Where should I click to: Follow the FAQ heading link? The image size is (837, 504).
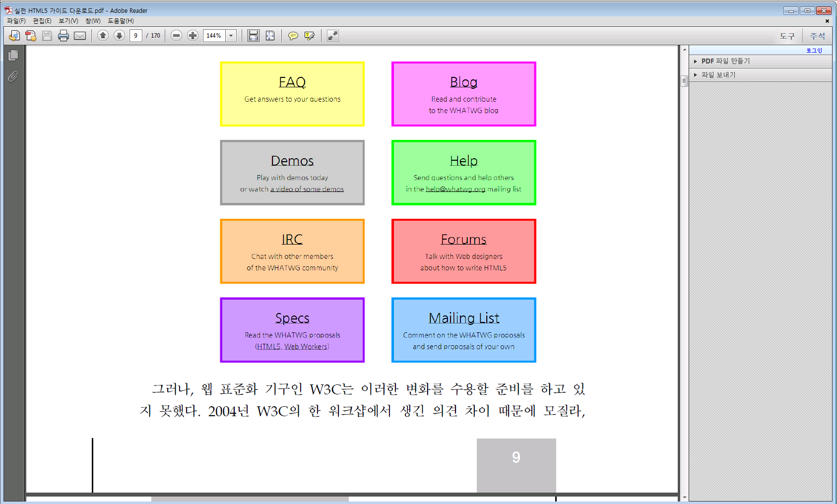click(x=292, y=82)
